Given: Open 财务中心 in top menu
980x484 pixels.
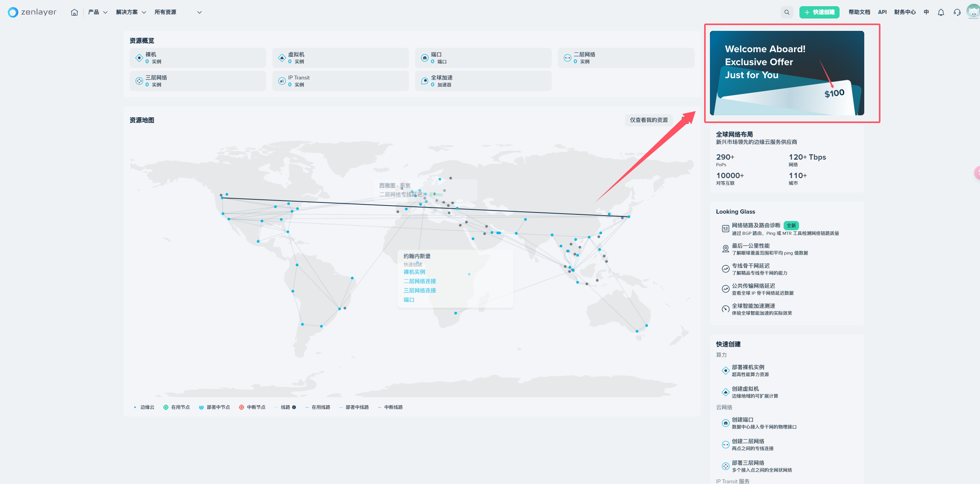Looking at the screenshot, I should pyautogui.click(x=905, y=12).
